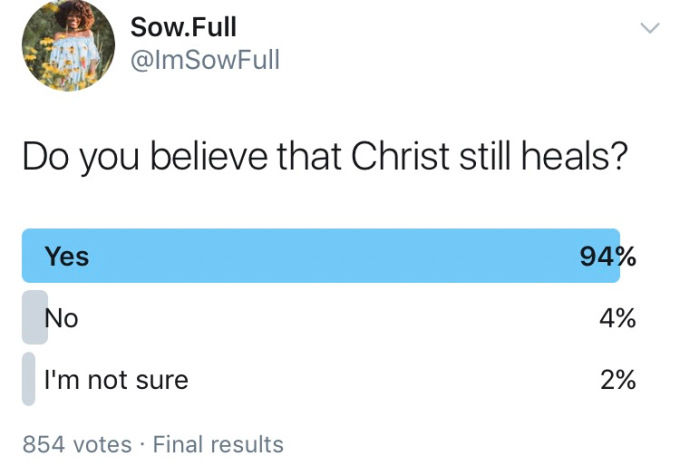Open the tweet options chevron menu
Screen dimensions: 680x466
click(650, 28)
